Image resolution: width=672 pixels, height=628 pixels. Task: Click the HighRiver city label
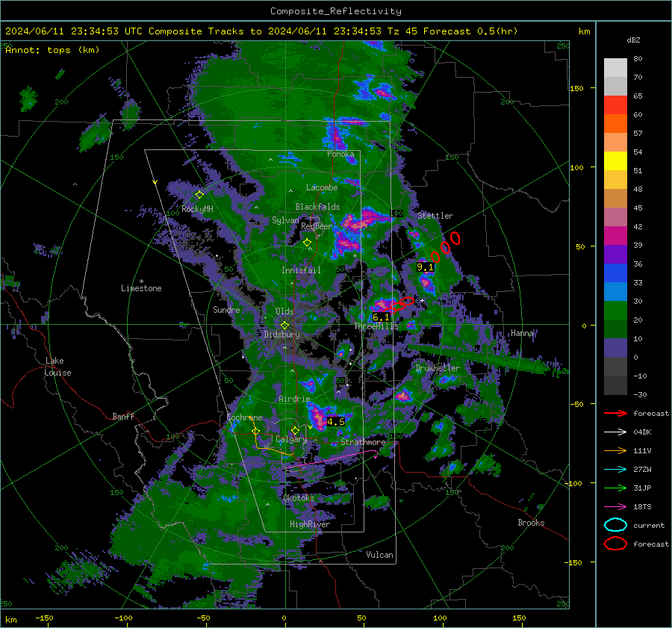[310, 524]
